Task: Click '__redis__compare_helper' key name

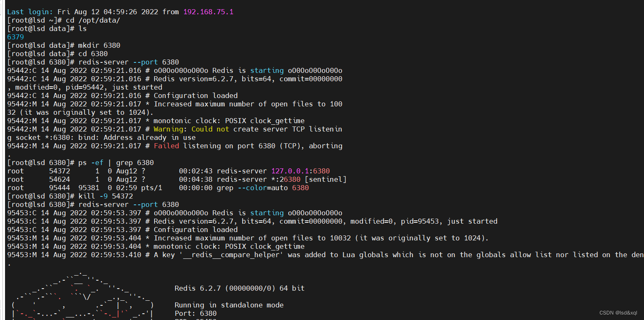Action: (231, 255)
